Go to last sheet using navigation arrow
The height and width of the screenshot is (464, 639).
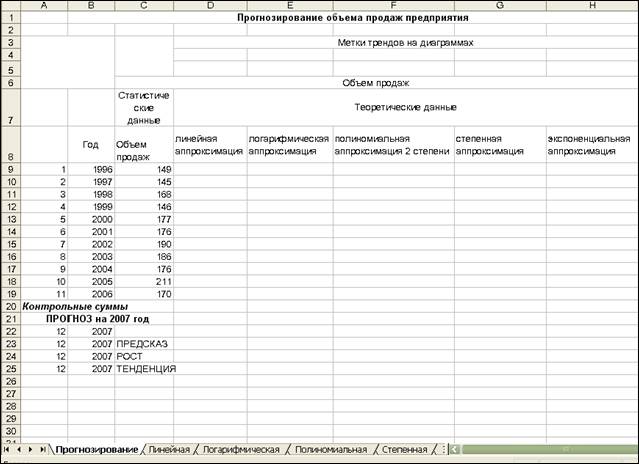(x=42, y=449)
